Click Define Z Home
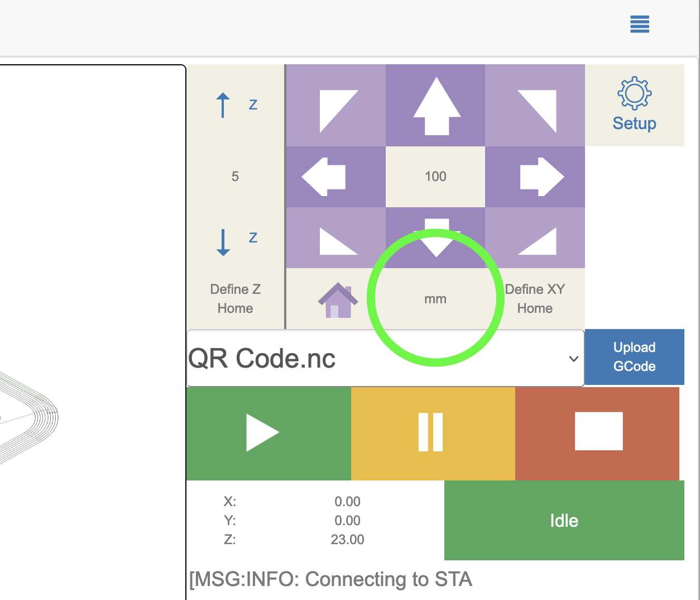 point(236,299)
